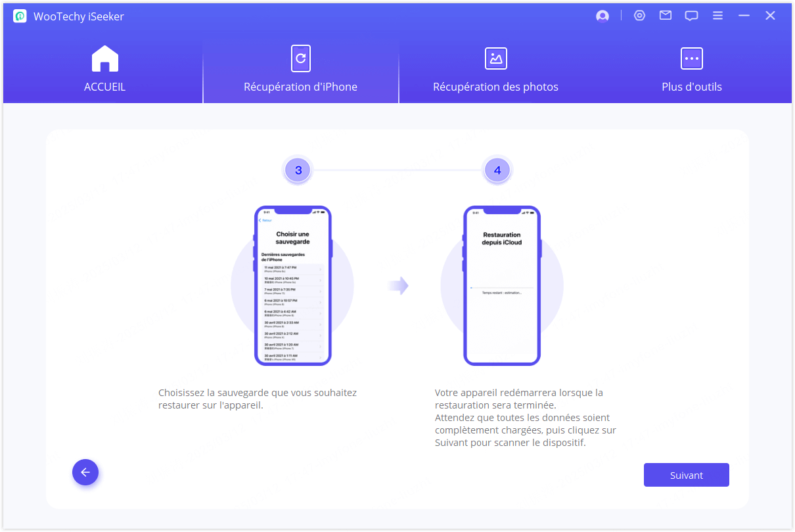
Task: Open the feedback chat bubble icon
Action: click(x=691, y=16)
